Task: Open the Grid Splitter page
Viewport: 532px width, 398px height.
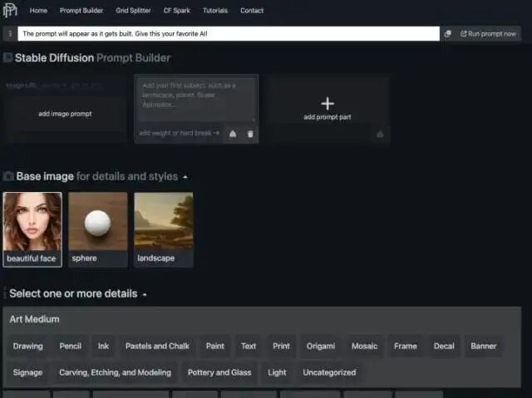Action: (133, 11)
